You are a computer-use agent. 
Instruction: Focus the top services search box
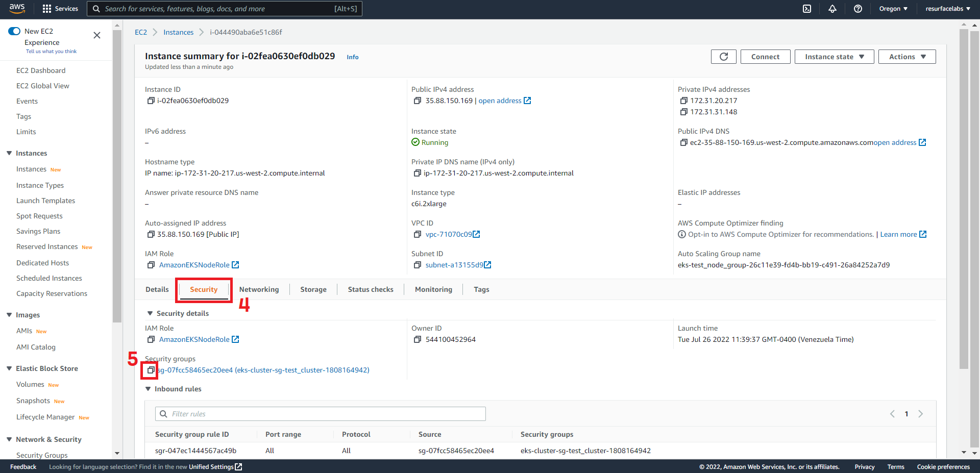point(225,9)
